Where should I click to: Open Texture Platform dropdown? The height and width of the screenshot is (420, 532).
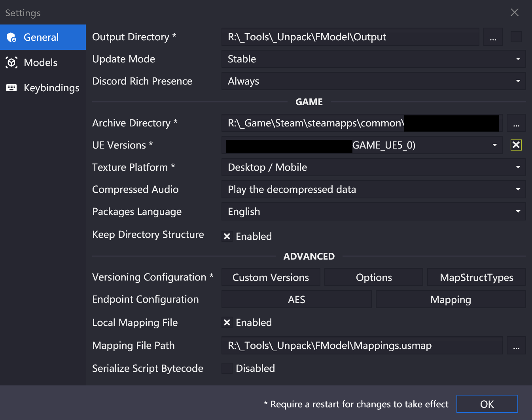tap(373, 168)
